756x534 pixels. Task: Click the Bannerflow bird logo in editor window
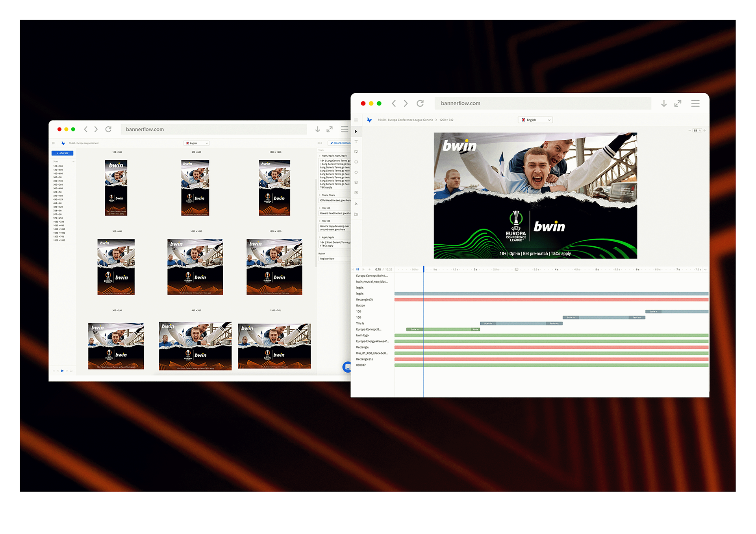point(369,120)
